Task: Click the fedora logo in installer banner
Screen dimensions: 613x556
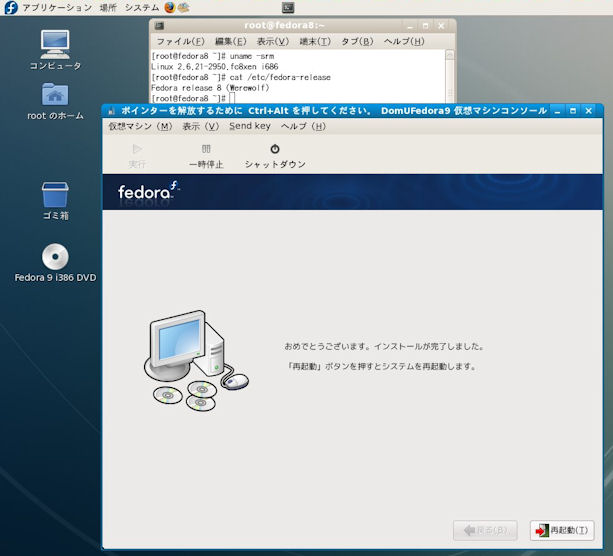Action: click(x=148, y=191)
